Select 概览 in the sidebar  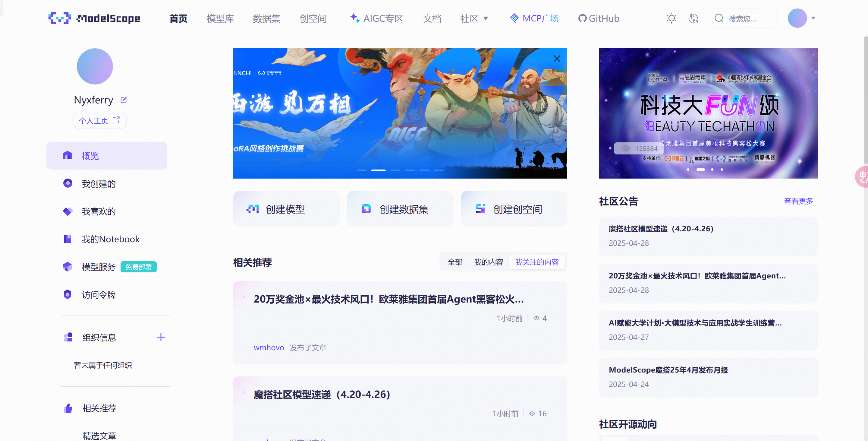[106, 155]
